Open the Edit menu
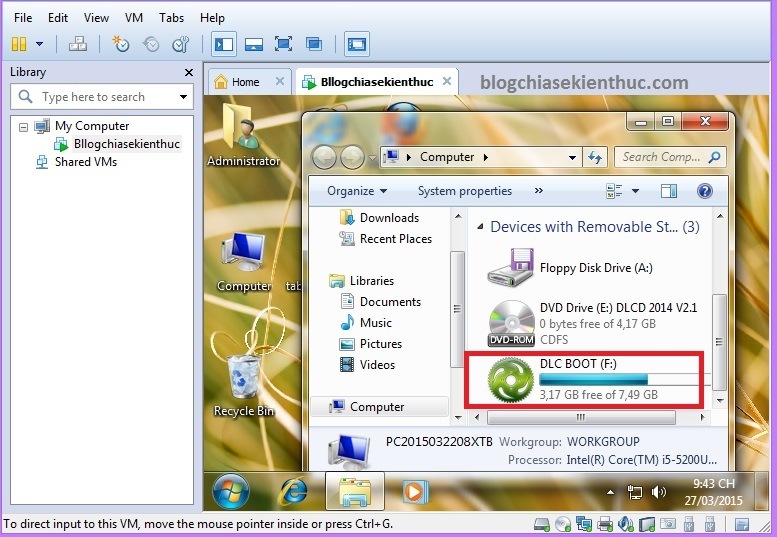 (57, 18)
